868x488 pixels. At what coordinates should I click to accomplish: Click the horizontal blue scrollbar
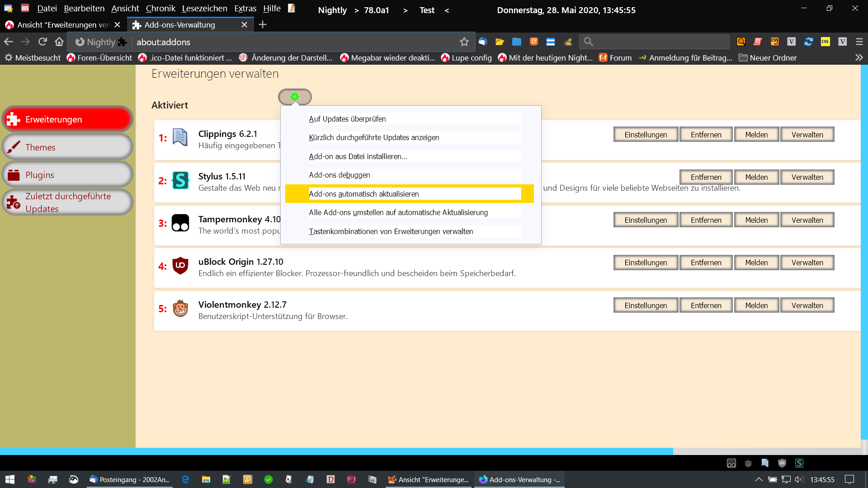pyautogui.click(x=336, y=451)
